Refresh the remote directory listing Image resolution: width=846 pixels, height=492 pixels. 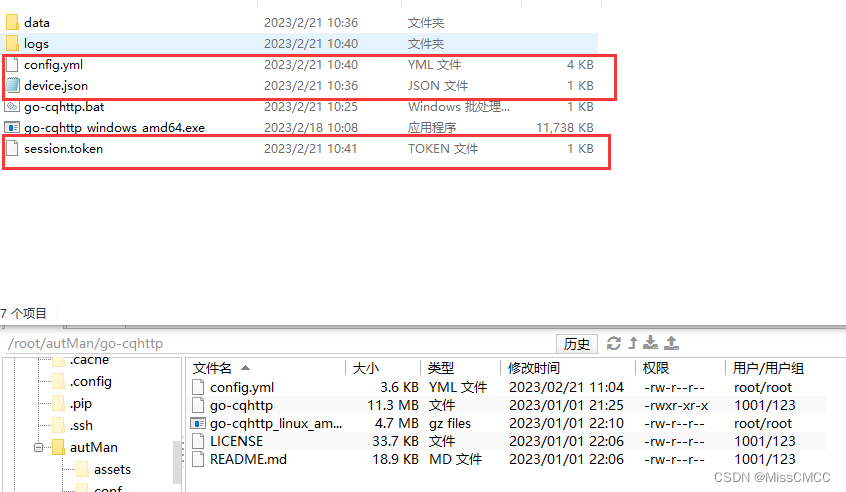click(x=613, y=343)
